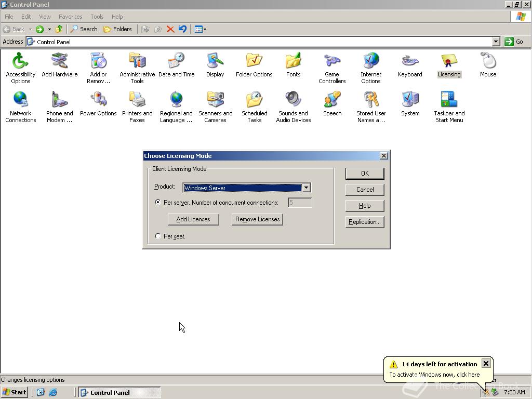The height and width of the screenshot is (399, 532).
Task: Open the Help menu
Action: click(x=117, y=17)
